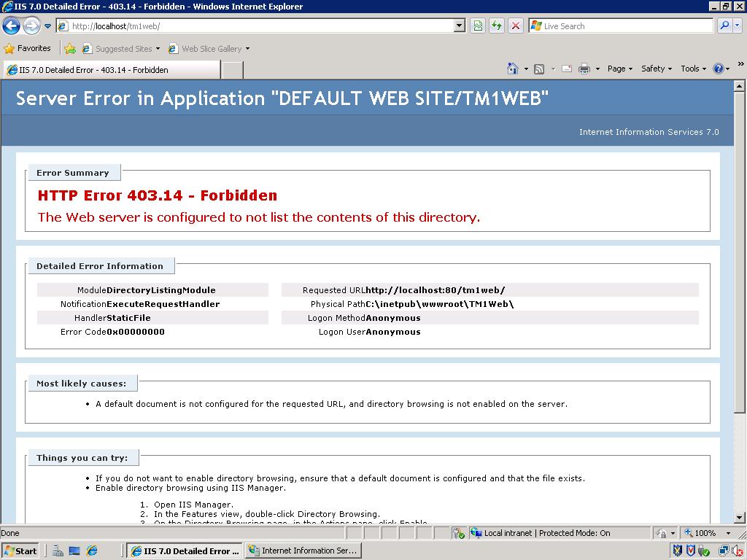Screen dimensions: 747x560
Task: Click the blue shield tray icon
Action: [x=678, y=551]
